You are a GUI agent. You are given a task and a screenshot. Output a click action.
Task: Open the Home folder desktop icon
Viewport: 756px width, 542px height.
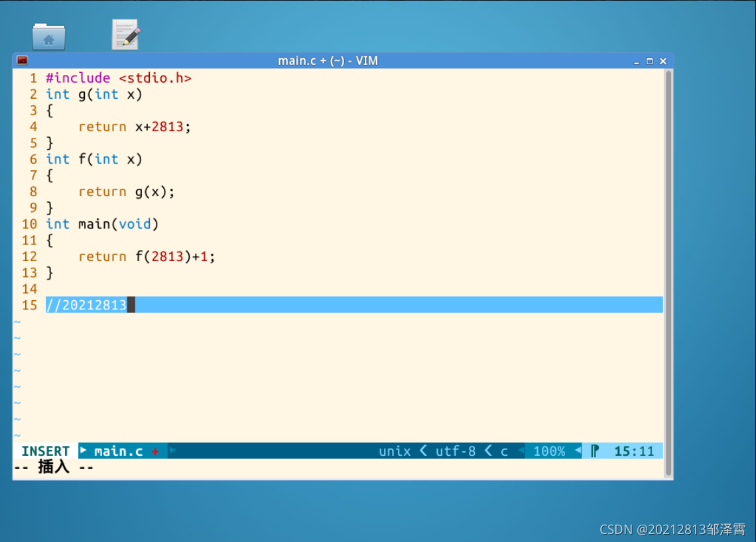click(48, 36)
